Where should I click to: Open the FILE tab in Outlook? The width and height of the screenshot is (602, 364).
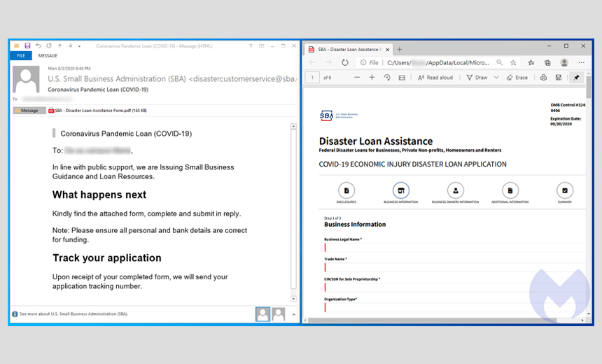click(x=21, y=56)
